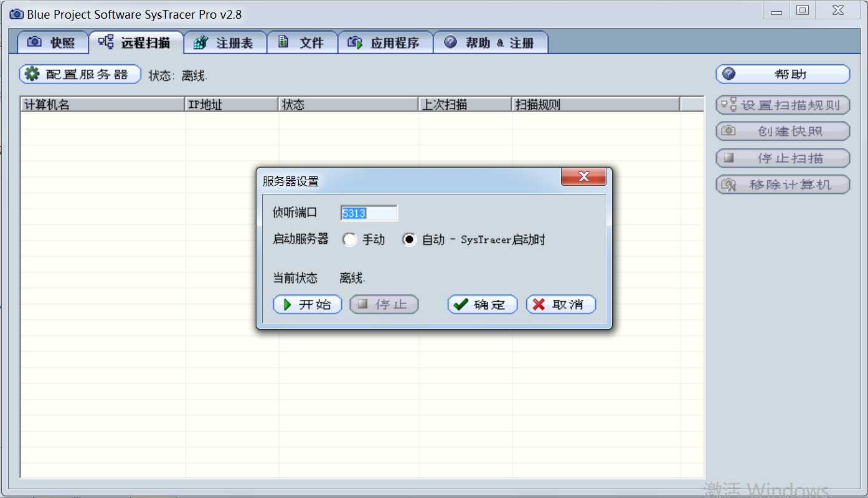The image size is (868, 498).
Task: Click the camera icon on 快照 tab
Action: (x=35, y=42)
